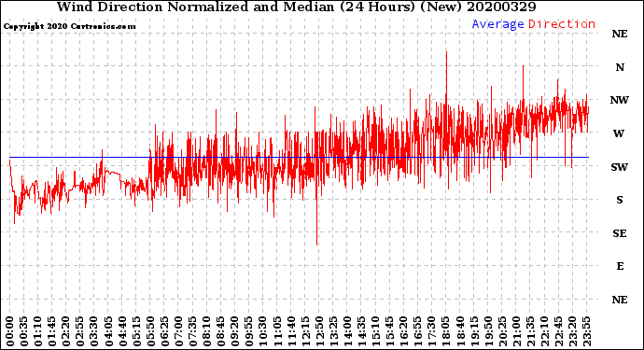Click the '10:30' time axis label
This screenshot has height=350, width=644.
click(262, 331)
